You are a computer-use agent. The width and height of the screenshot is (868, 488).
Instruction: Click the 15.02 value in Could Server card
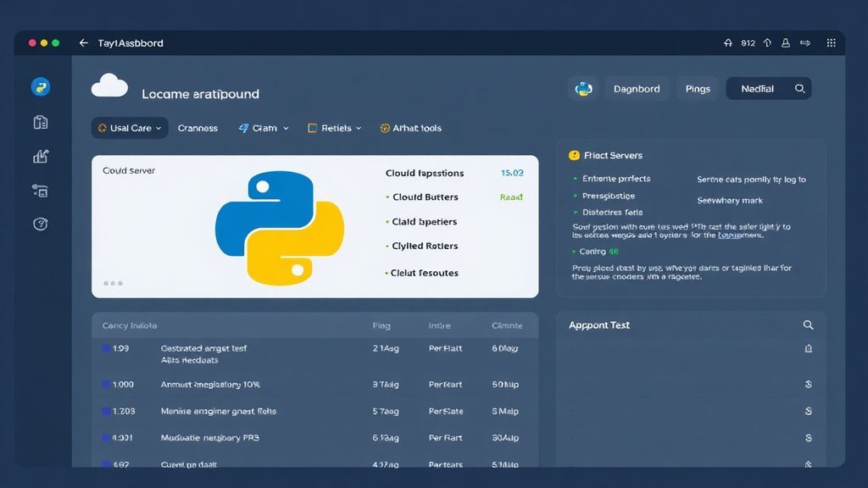click(x=512, y=173)
